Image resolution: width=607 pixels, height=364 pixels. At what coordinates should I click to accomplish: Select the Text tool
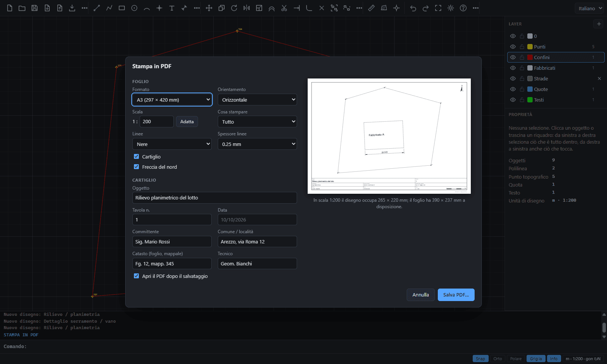click(x=172, y=8)
